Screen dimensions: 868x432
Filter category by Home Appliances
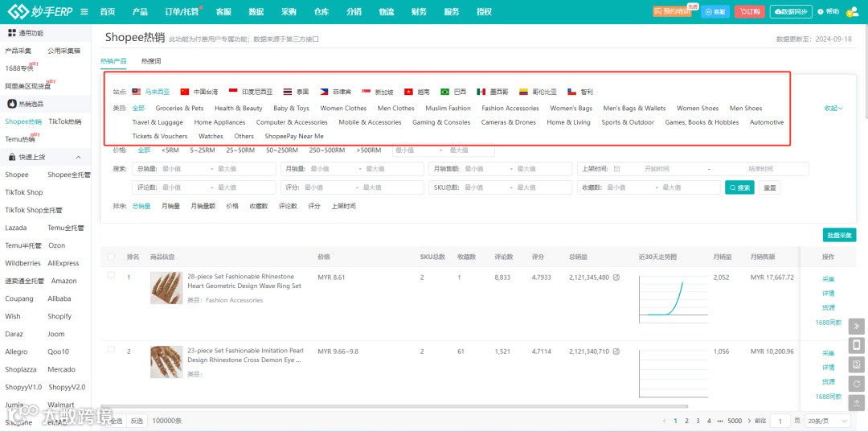tap(219, 122)
